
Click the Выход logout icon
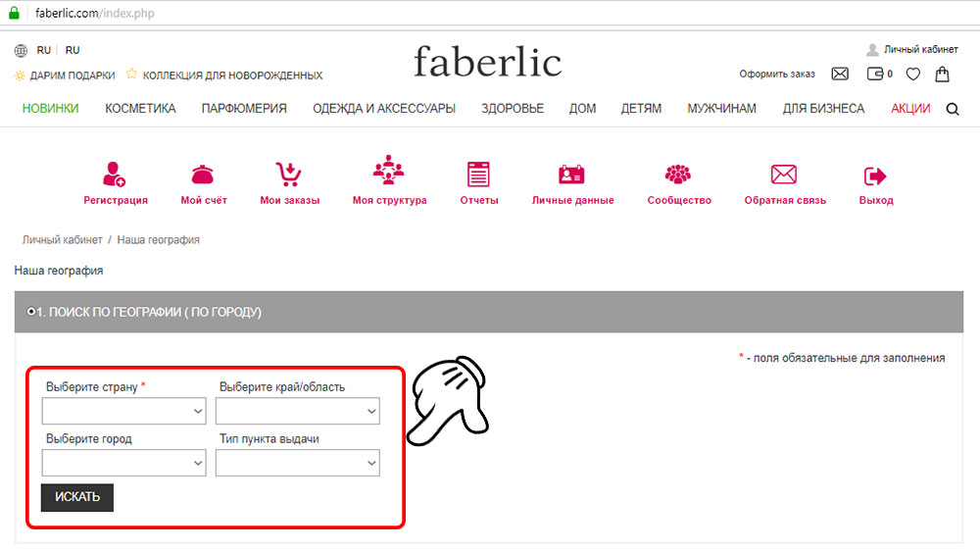875,176
